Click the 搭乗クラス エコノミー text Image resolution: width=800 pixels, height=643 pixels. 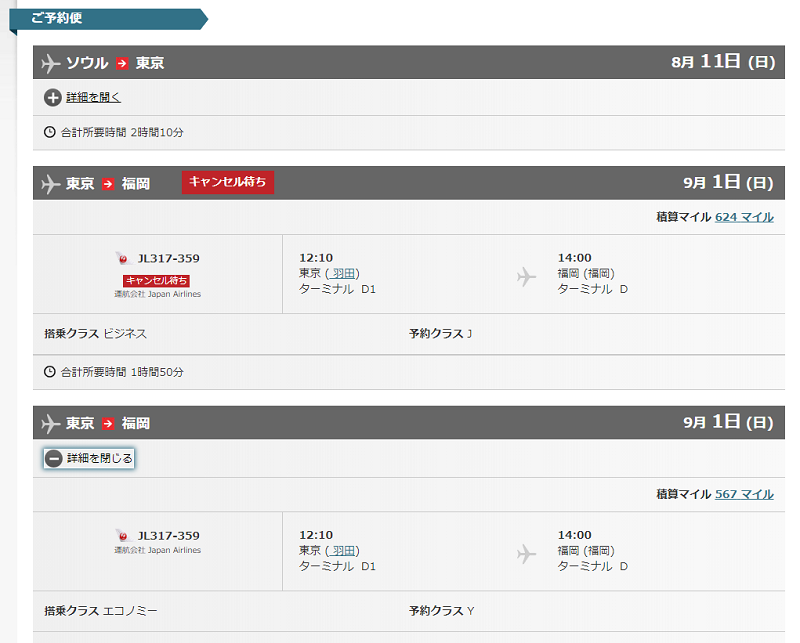coord(101,611)
